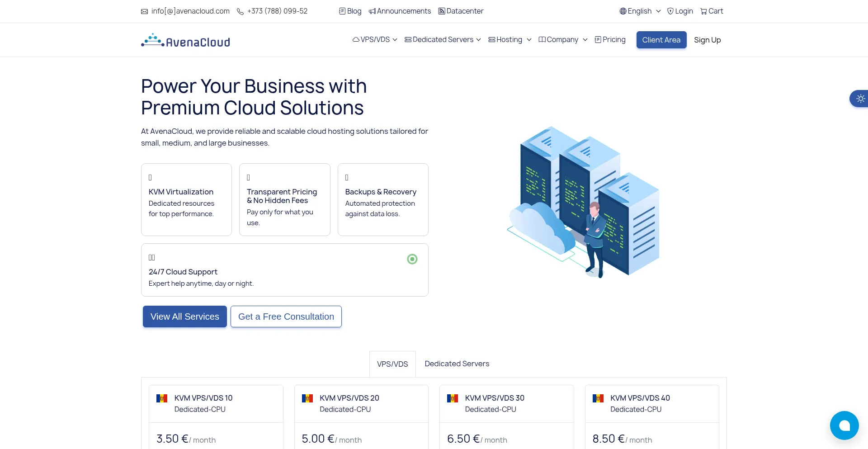Click the AvenaCloud logo
The width and height of the screenshot is (868, 449).
pyautogui.click(x=185, y=41)
